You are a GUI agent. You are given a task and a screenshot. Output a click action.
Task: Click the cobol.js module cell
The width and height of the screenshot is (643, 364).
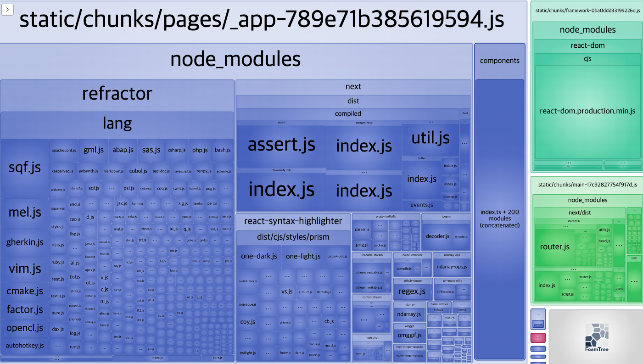click(x=138, y=171)
